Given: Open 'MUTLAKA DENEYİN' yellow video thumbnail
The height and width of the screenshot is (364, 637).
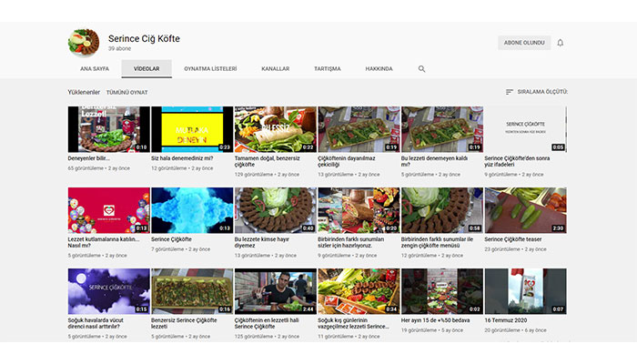Looking at the screenshot, I should click(x=192, y=129).
